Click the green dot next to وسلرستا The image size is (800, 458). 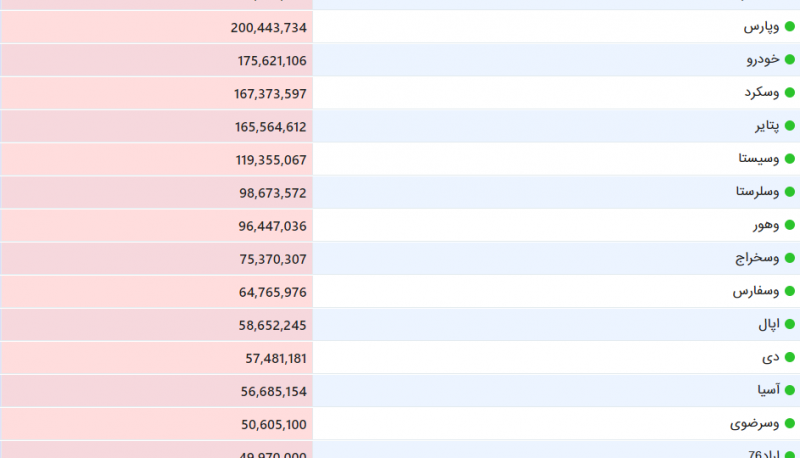click(790, 192)
